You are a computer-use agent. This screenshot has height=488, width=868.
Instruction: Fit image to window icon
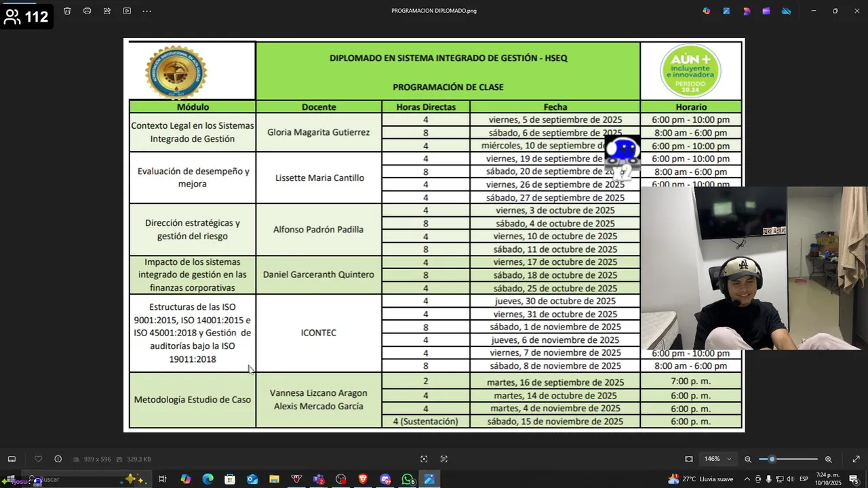[689, 459]
